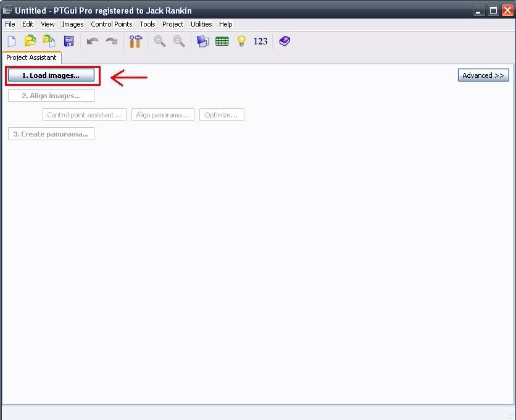
Task: Open the File menu
Action: coord(10,24)
